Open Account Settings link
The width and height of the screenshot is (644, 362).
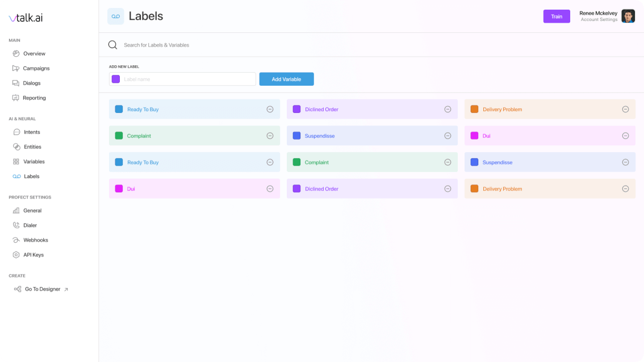coord(599,20)
